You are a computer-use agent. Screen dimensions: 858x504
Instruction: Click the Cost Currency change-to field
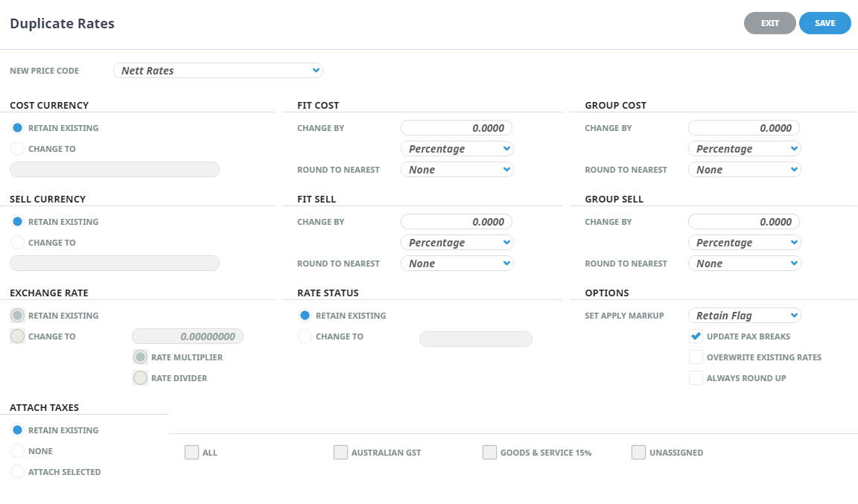[115, 170]
